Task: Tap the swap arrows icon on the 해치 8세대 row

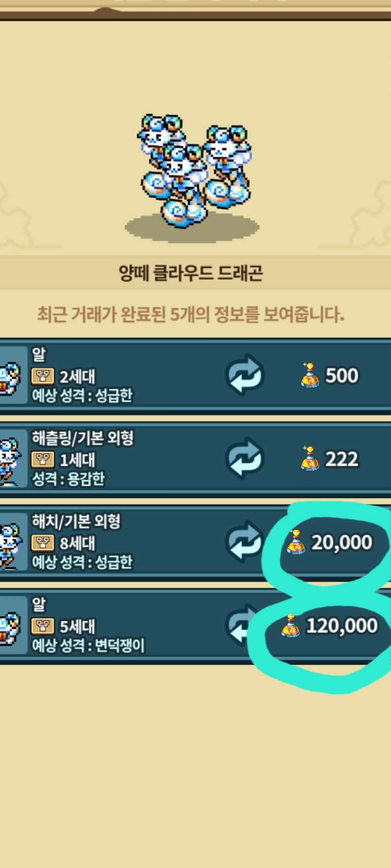Action: click(x=245, y=542)
